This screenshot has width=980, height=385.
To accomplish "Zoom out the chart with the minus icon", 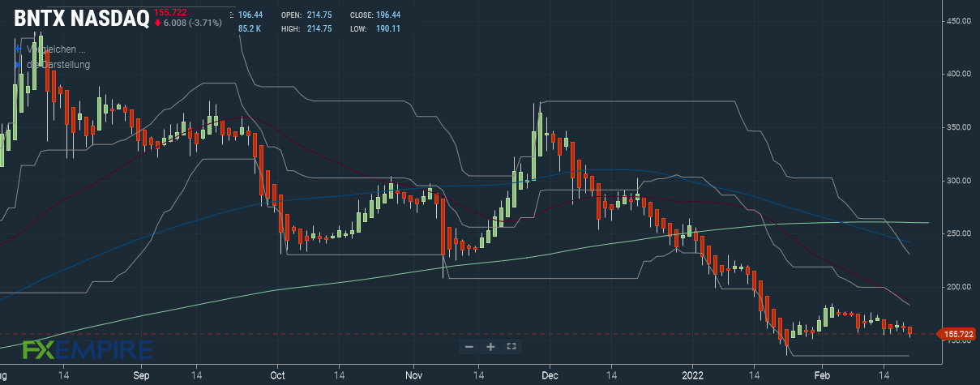I will [x=469, y=346].
